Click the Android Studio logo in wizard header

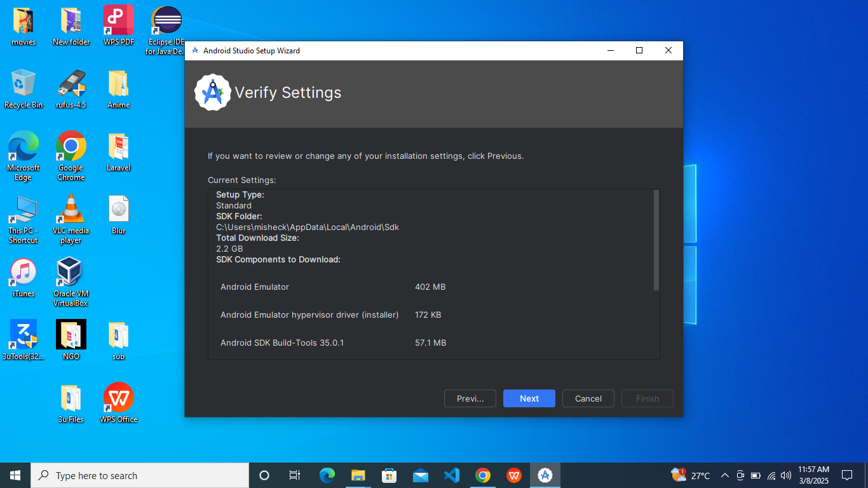click(x=212, y=93)
